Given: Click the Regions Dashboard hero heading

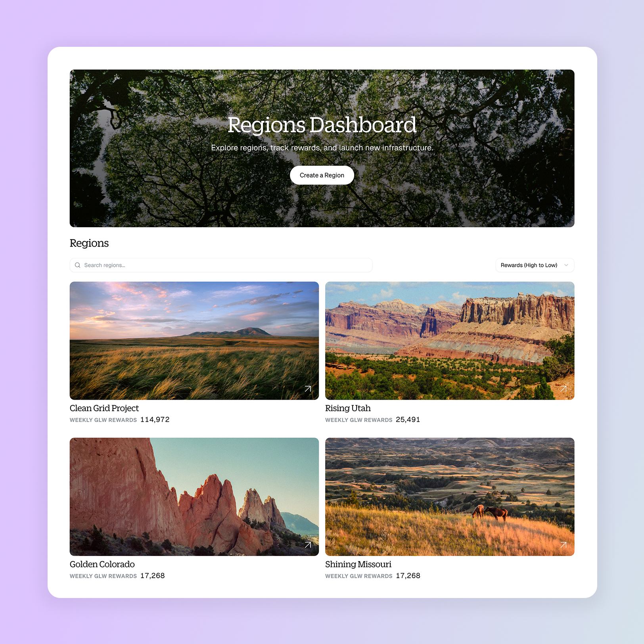Looking at the screenshot, I should point(322,125).
